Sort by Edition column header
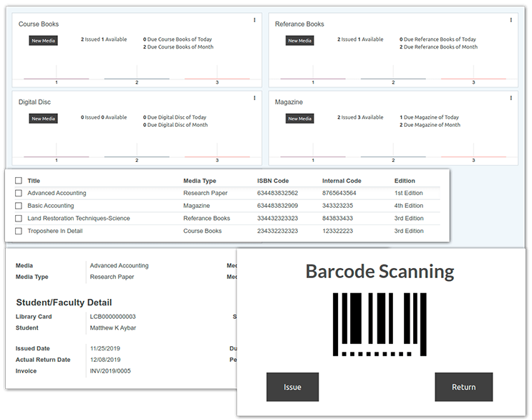532x420 pixels. tap(405, 181)
